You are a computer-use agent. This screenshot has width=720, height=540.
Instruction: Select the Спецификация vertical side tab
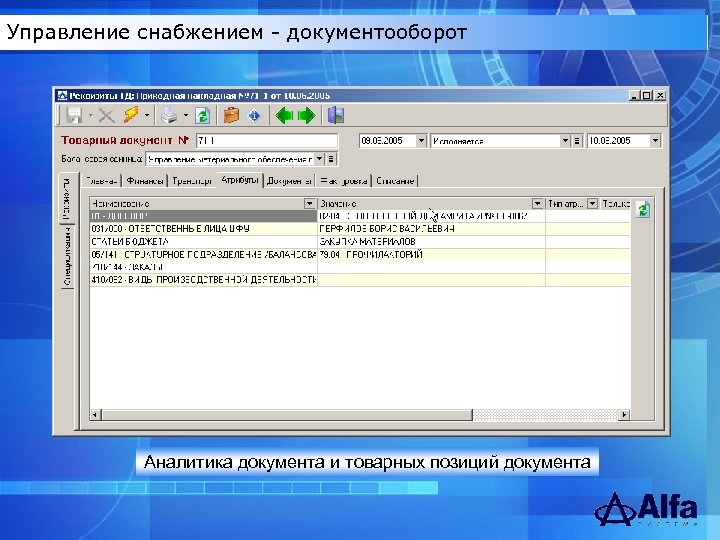point(68,257)
